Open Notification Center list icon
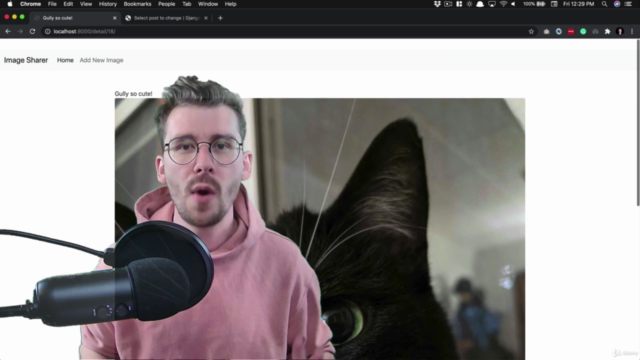The image size is (640, 360). coord(628,4)
